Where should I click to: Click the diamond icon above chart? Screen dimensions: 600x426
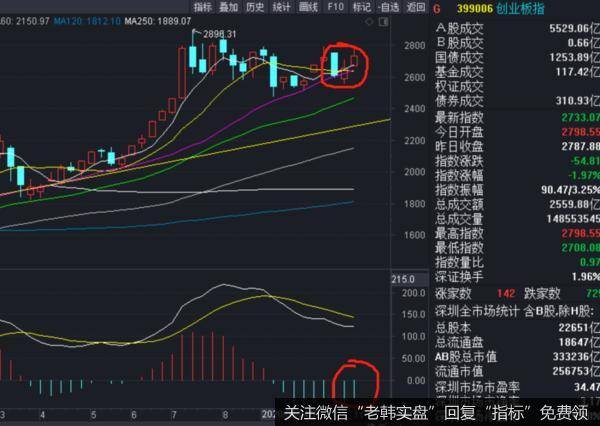[369, 22]
